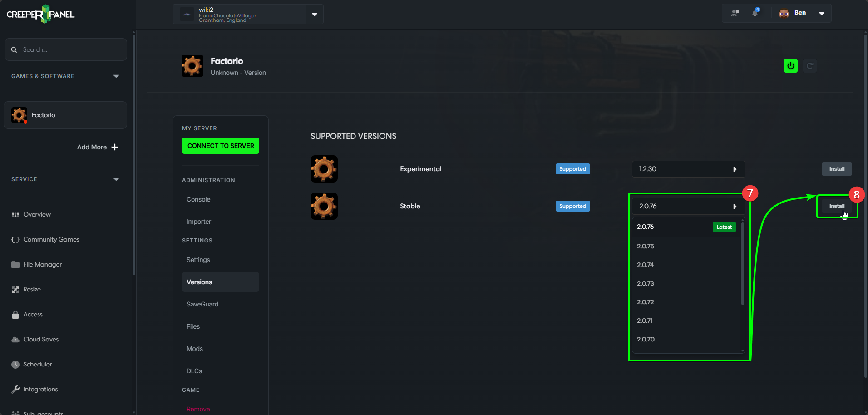The image size is (868, 415).
Task: Install the selected Stable version
Action: click(837, 206)
